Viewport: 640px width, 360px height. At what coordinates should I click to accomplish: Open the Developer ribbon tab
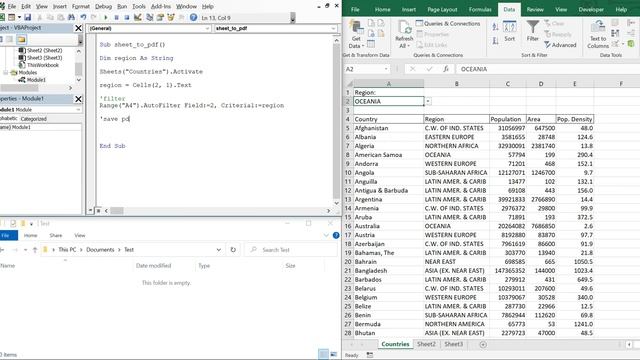pyautogui.click(x=591, y=9)
